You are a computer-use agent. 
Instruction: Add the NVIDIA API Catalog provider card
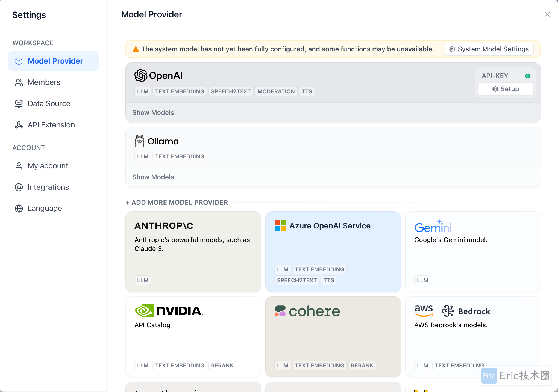pyautogui.click(x=193, y=337)
